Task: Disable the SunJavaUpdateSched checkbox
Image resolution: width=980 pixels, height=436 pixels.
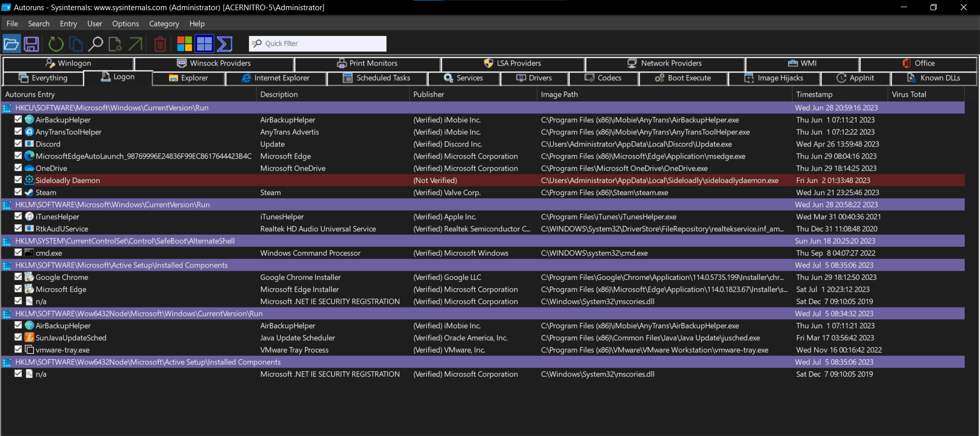Action: 18,337
